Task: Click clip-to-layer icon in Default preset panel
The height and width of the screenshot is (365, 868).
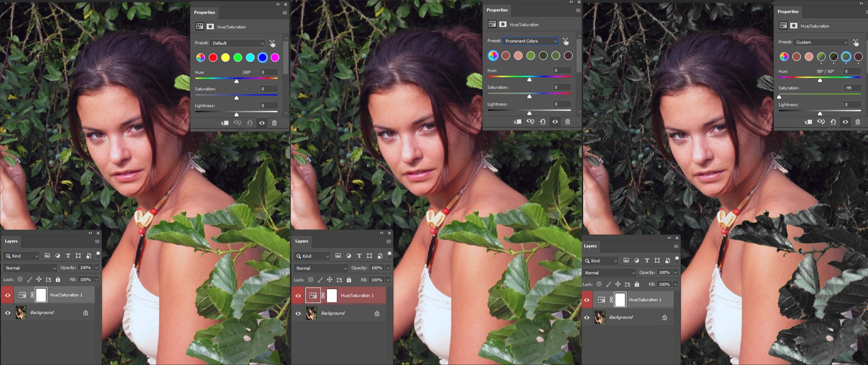Action: pos(225,123)
